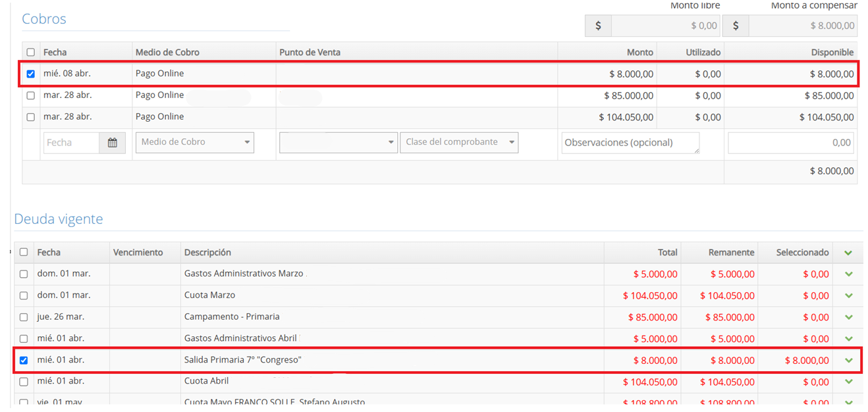Click the Remanente column header
868x412 pixels.
click(732, 252)
